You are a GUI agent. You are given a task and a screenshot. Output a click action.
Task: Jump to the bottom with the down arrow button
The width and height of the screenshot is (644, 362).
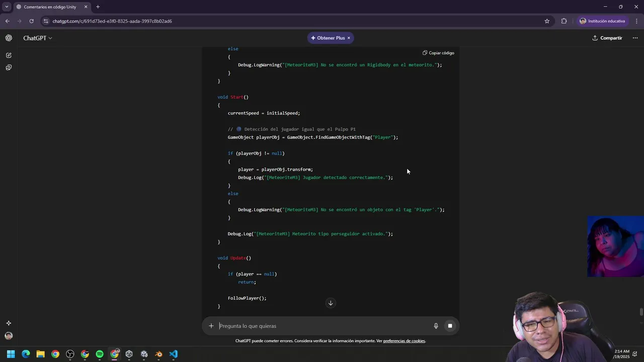click(331, 303)
